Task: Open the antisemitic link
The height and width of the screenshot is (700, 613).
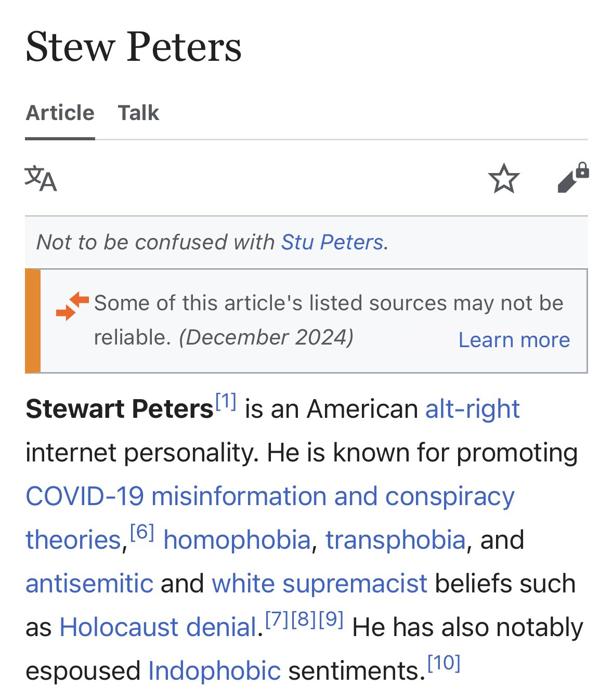Action: [x=89, y=584]
